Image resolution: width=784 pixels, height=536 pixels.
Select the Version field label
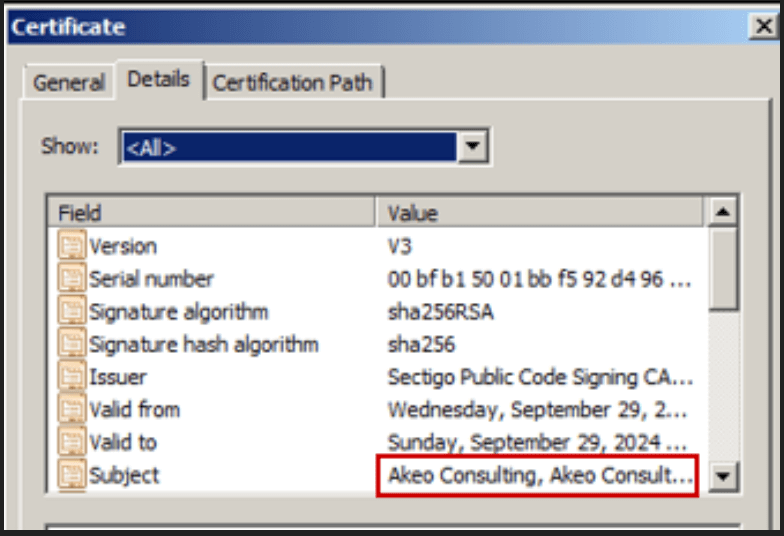point(123,246)
